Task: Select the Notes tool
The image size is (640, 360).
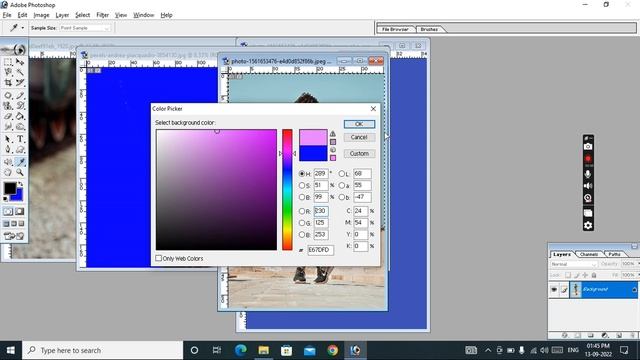Action: point(8,162)
